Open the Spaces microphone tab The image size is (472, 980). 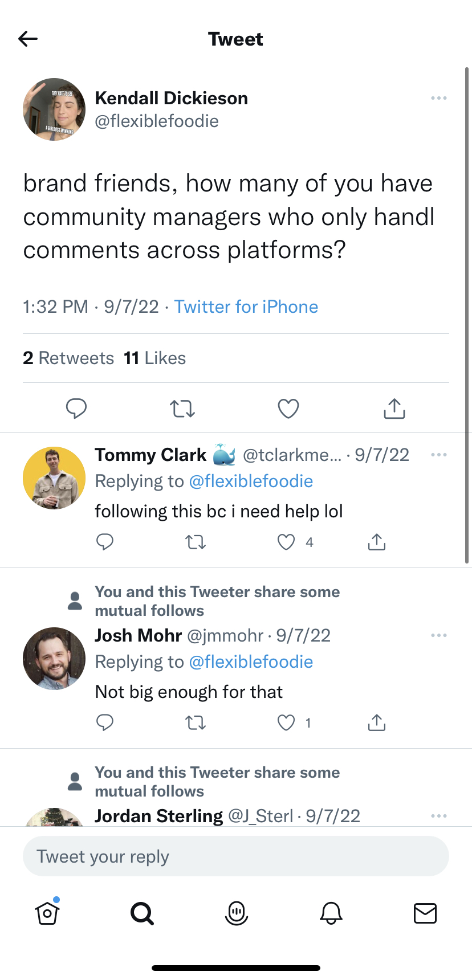(x=236, y=913)
